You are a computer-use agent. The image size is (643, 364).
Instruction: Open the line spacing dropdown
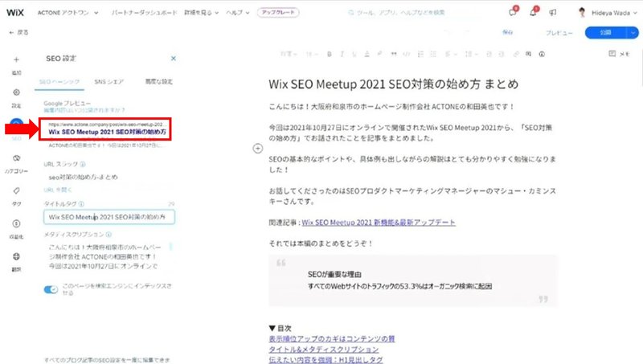coord(471,54)
